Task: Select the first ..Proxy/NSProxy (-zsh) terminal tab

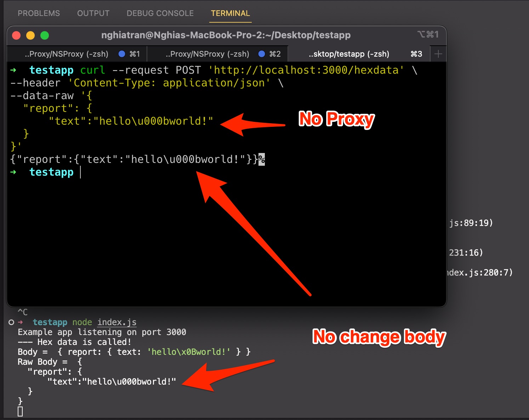Action: pyautogui.click(x=66, y=54)
